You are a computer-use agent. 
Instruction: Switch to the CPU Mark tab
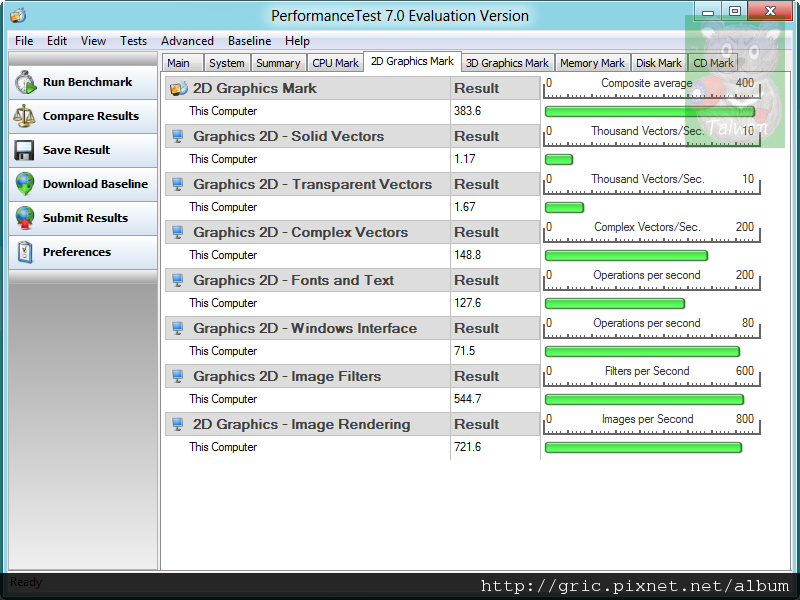(x=335, y=63)
